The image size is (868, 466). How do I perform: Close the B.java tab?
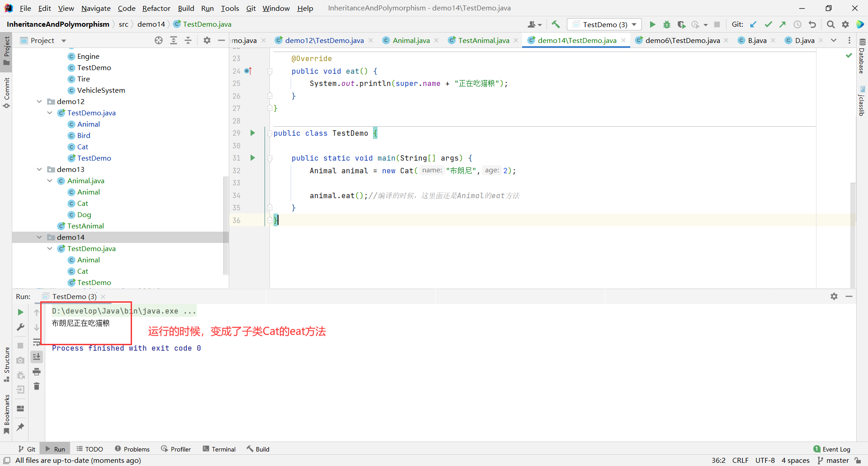[773, 40]
